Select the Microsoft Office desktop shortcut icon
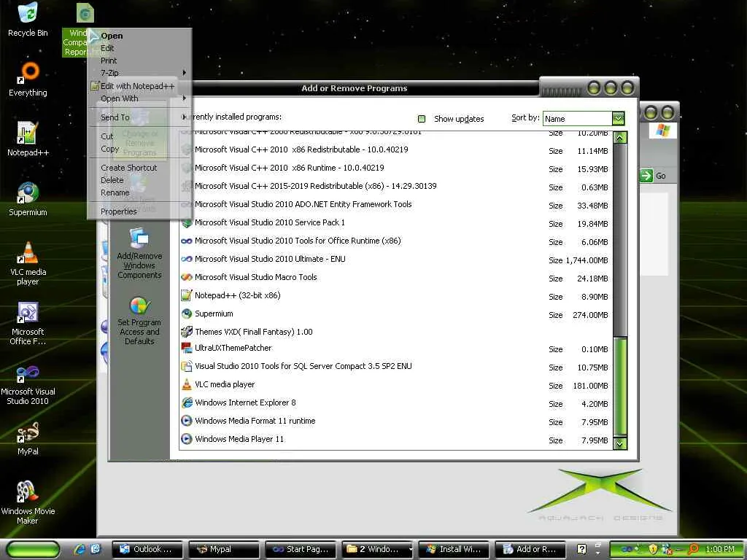Image resolution: width=747 pixels, height=560 pixels. click(28, 312)
